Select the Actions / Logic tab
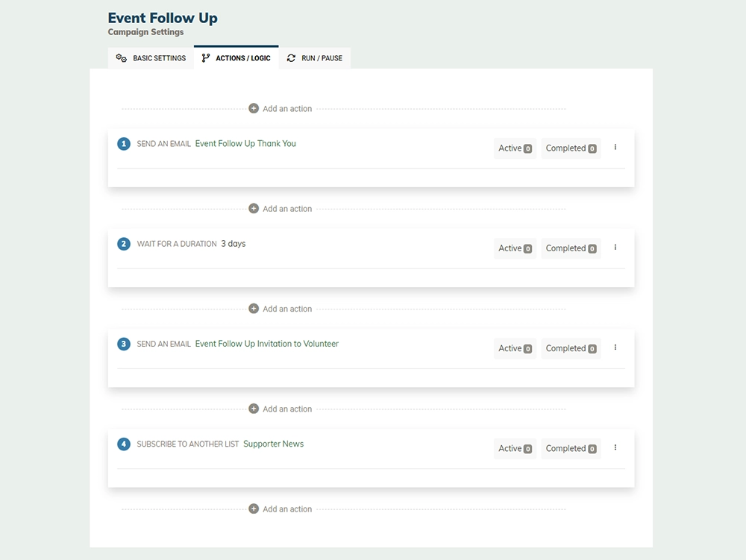 click(236, 57)
